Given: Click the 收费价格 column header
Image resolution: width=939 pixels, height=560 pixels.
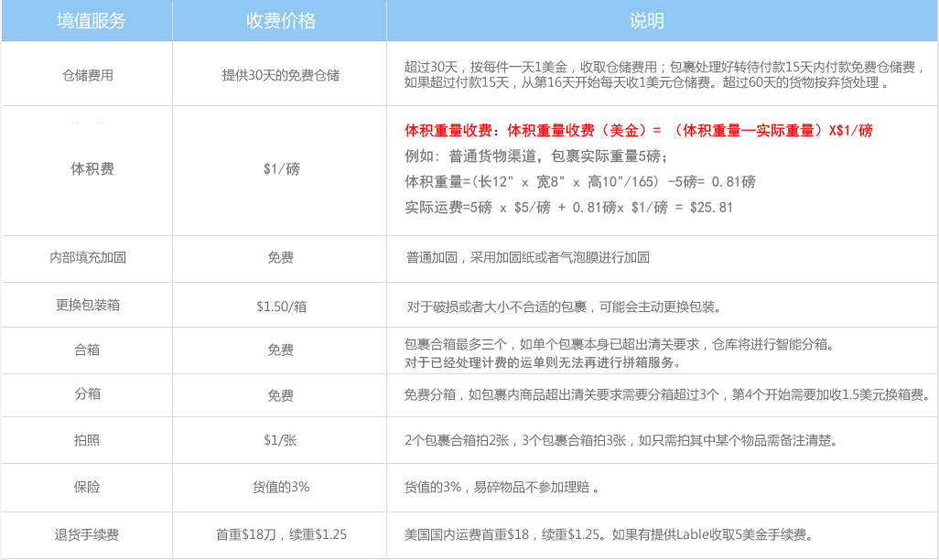Looking at the screenshot, I should pyautogui.click(x=280, y=21).
